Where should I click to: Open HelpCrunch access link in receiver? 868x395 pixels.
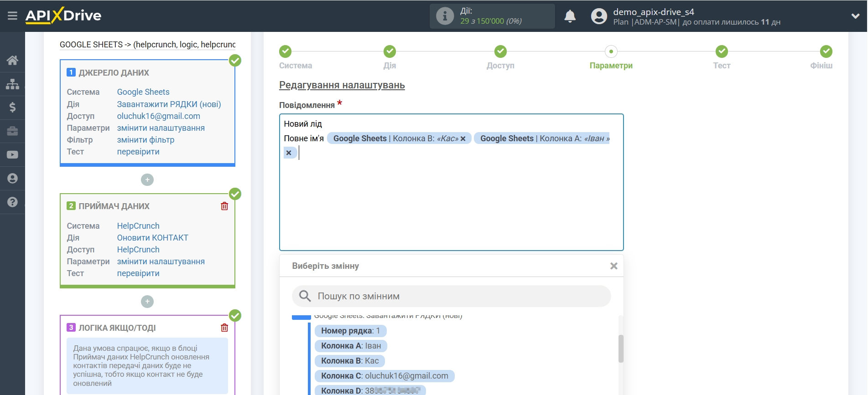pyautogui.click(x=138, y=250)
